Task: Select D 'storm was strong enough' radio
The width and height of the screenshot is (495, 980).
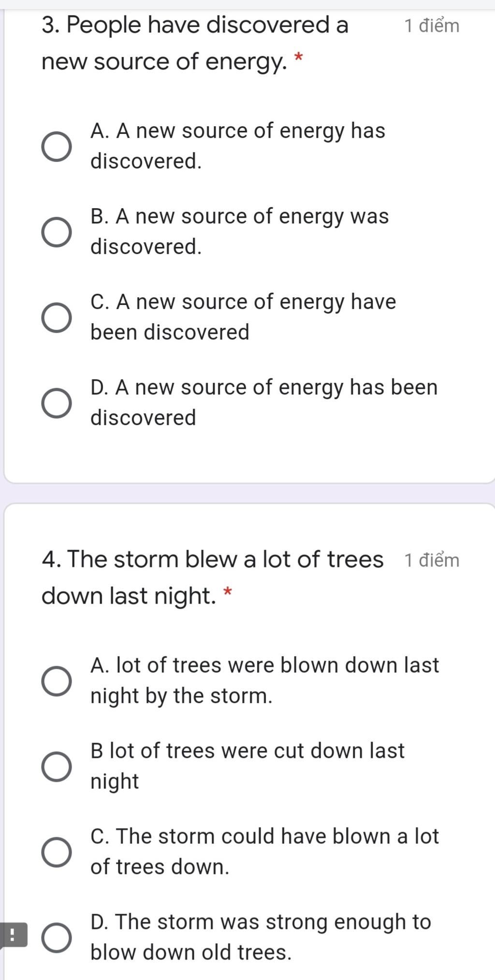Action: coord(57,937)
